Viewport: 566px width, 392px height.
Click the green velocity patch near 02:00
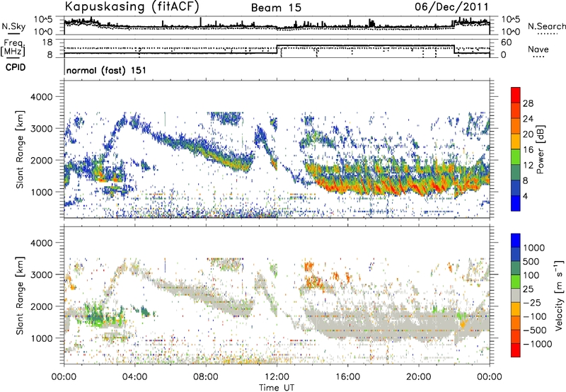tap(97, 315)
